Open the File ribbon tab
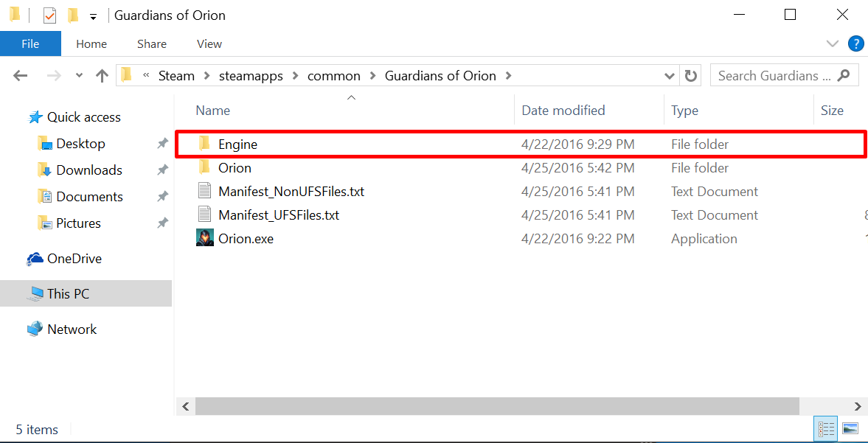 click(x=30, y=43)
